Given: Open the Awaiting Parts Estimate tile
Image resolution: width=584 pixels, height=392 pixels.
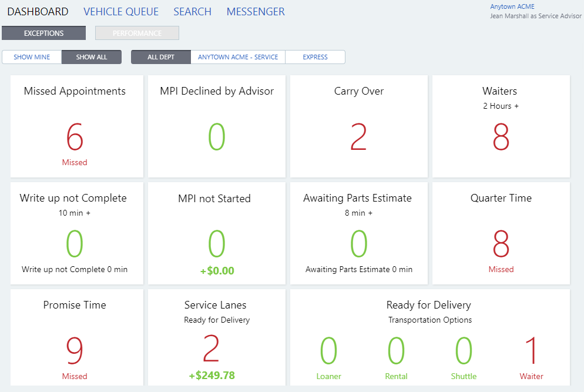Looking at the screenshot, I should click(x=358, y=233).
